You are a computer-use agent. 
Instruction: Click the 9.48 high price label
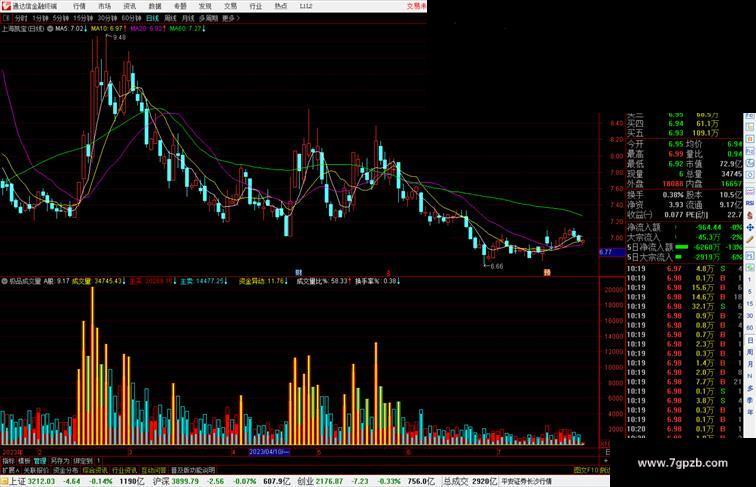pos(119,37)
